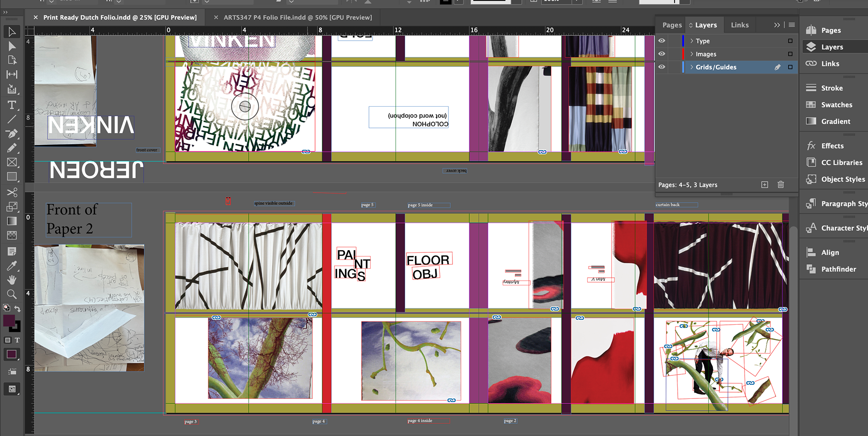Hide the Type layer

pyautogui.click(x=662, y=41)
